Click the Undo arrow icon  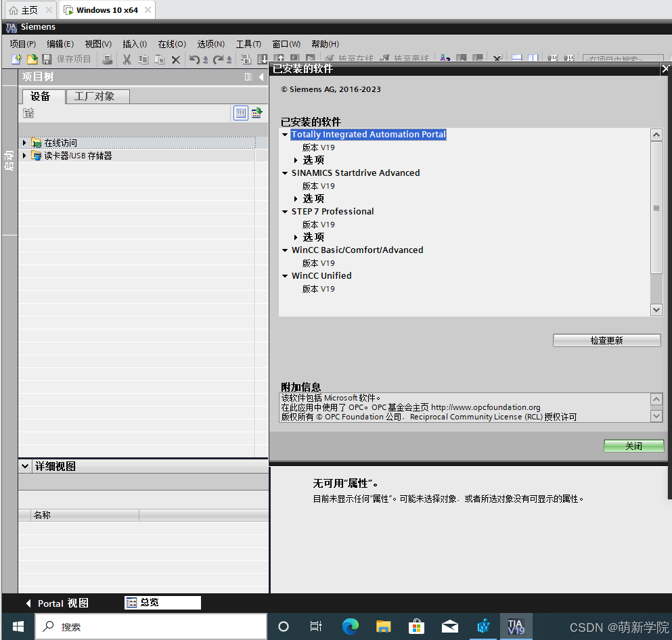point(195,59)
